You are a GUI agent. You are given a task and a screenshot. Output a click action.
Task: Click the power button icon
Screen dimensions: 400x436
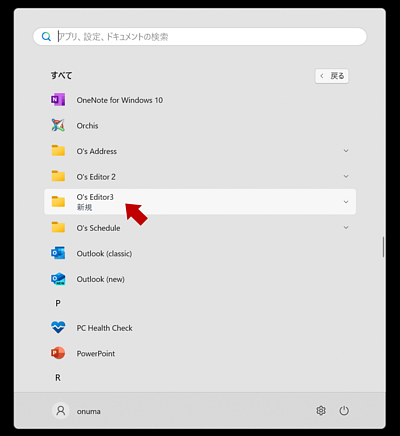pyautogui.click(x=344, y=411)
